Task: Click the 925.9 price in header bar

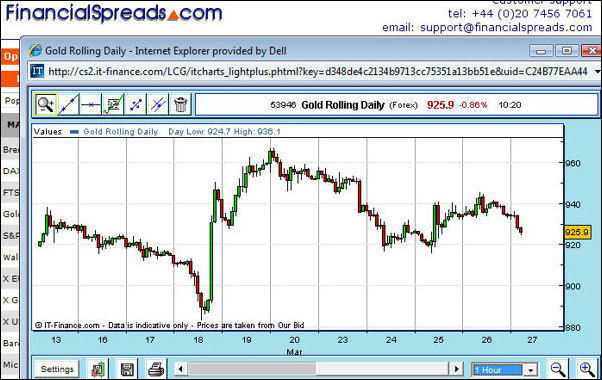Action: (440, 105)
